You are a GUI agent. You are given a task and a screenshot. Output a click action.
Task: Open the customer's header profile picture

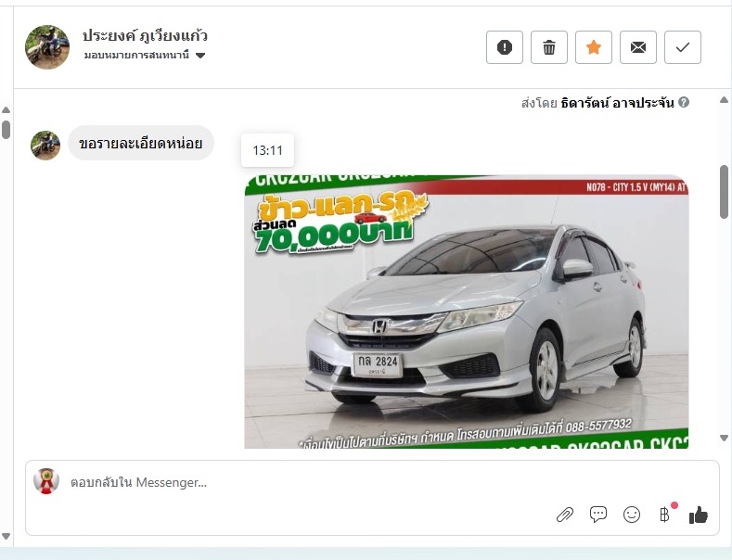pyautogui.click(x=47, y=47)
